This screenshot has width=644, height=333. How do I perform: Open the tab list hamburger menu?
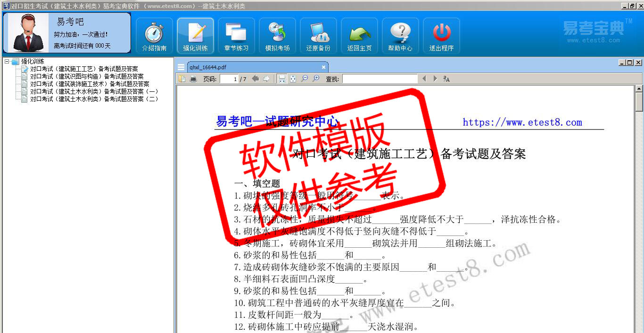(x=181, y=67)
